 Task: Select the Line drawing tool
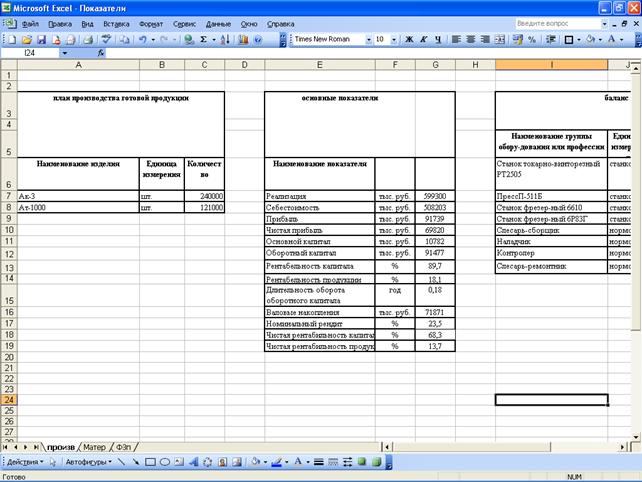coord(121,462)
